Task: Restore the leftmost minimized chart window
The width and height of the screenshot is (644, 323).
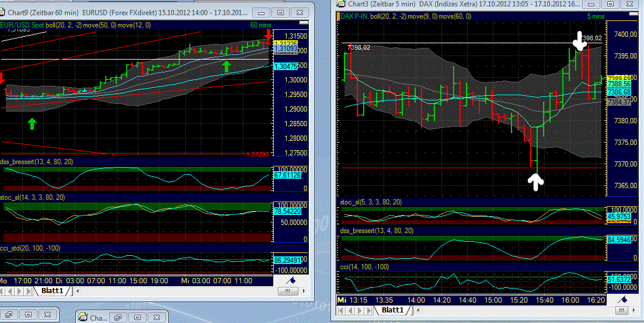Action: click(9, 314)
